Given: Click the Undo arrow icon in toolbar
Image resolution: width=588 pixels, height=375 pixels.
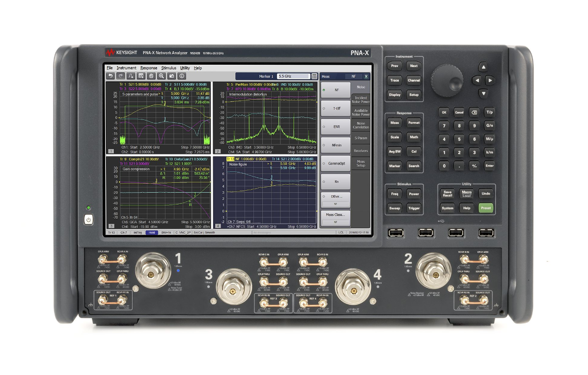Looking at the screenshot, I should point(111,76).
